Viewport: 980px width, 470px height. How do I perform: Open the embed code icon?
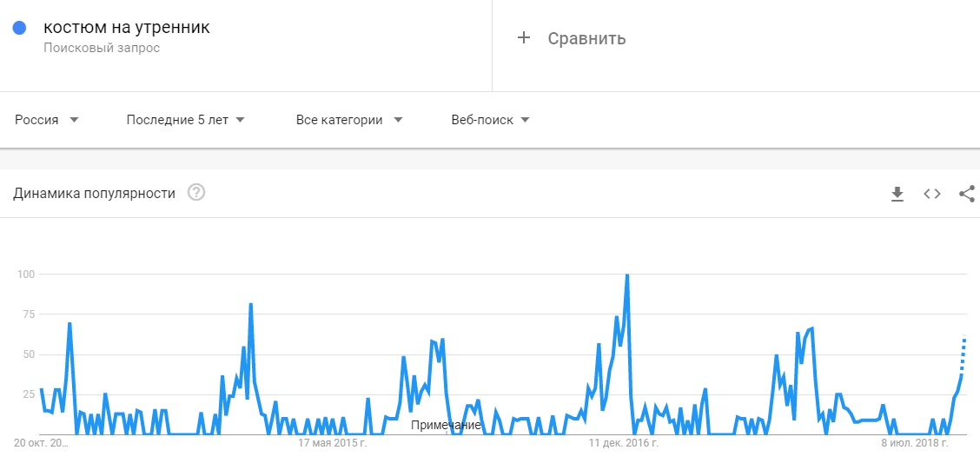point(932,194)
